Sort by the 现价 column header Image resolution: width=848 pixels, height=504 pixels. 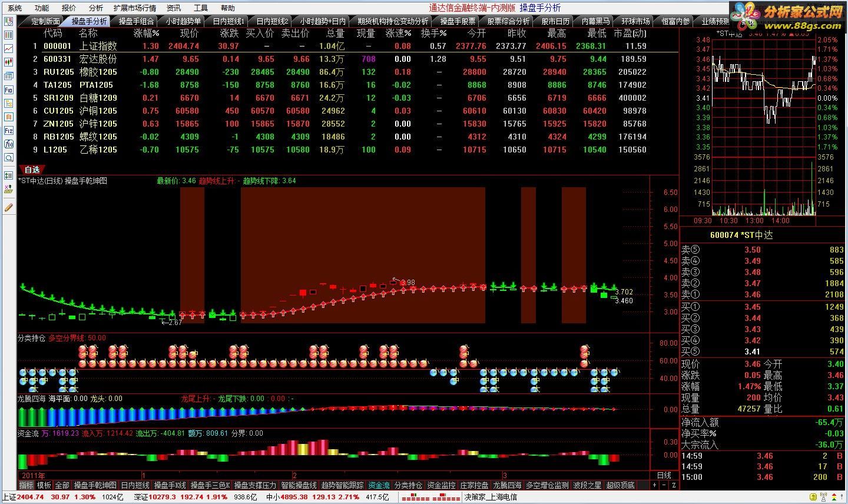(189, 33)
